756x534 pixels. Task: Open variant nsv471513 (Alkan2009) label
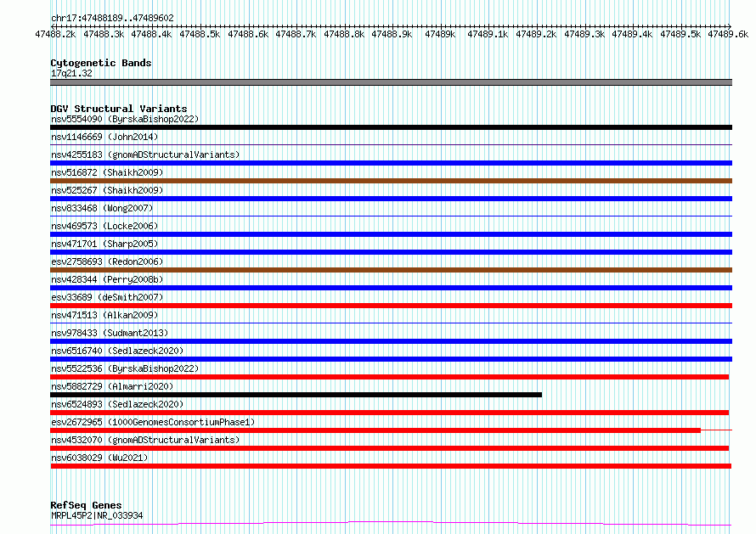(x=104, y=315)
